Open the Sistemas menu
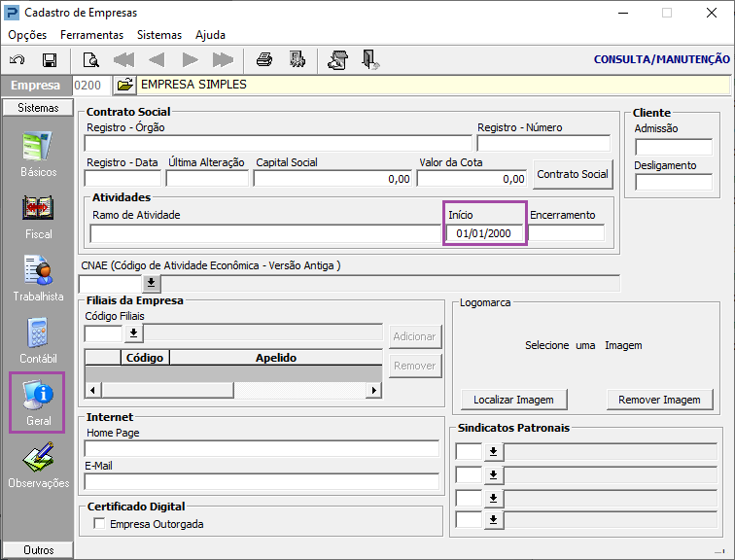 click(x=159, y=35)
